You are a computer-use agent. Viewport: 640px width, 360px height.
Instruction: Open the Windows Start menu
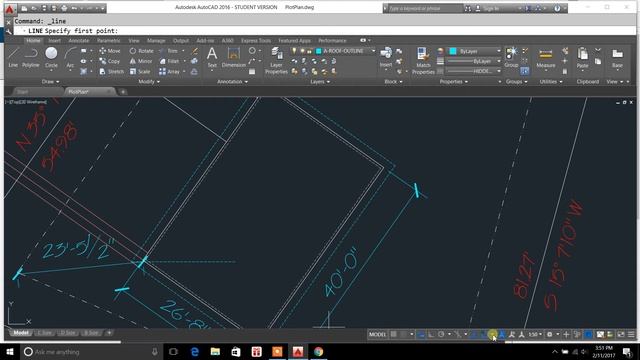point(10,351)
